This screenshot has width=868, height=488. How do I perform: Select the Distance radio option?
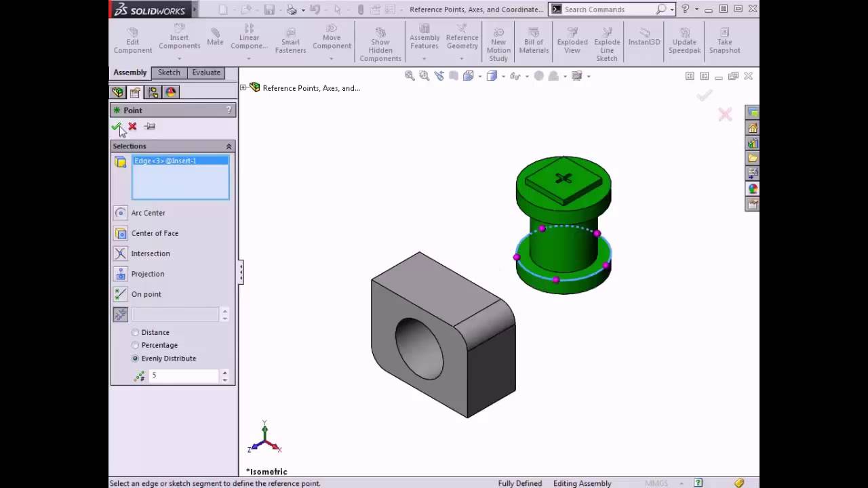coord(136,332)
